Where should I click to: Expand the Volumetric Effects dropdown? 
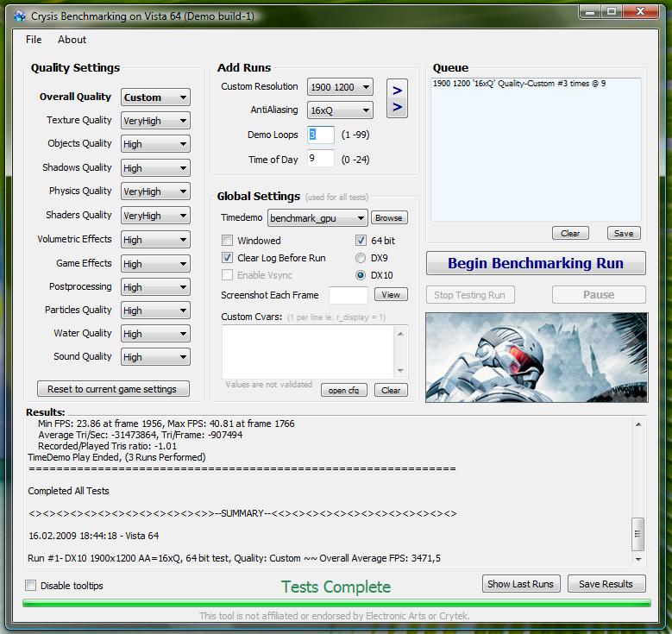pyautogui.click(x=155, y=240)
